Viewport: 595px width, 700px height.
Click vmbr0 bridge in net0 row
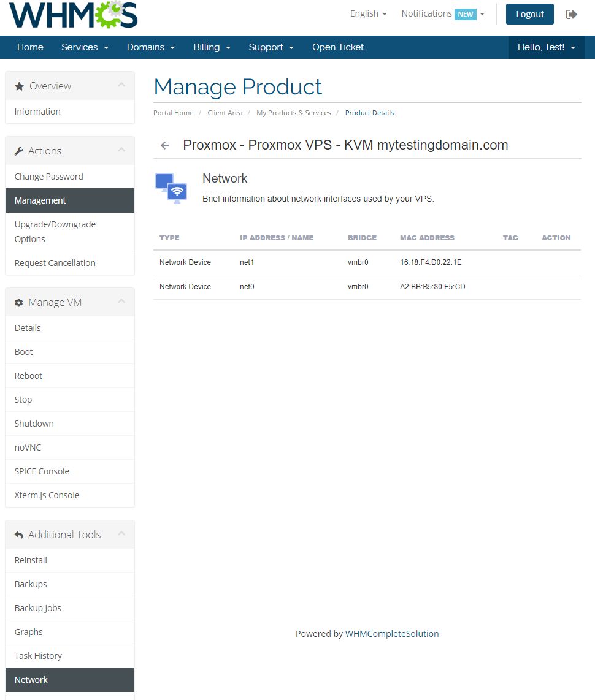(358, 287)
